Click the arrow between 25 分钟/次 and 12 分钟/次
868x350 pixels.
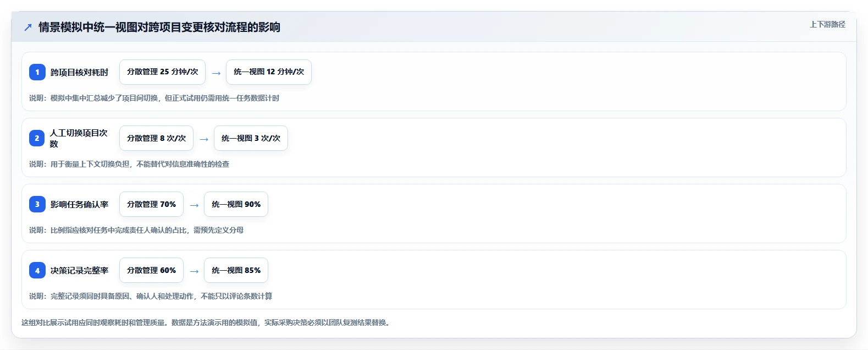coord(216,73)
